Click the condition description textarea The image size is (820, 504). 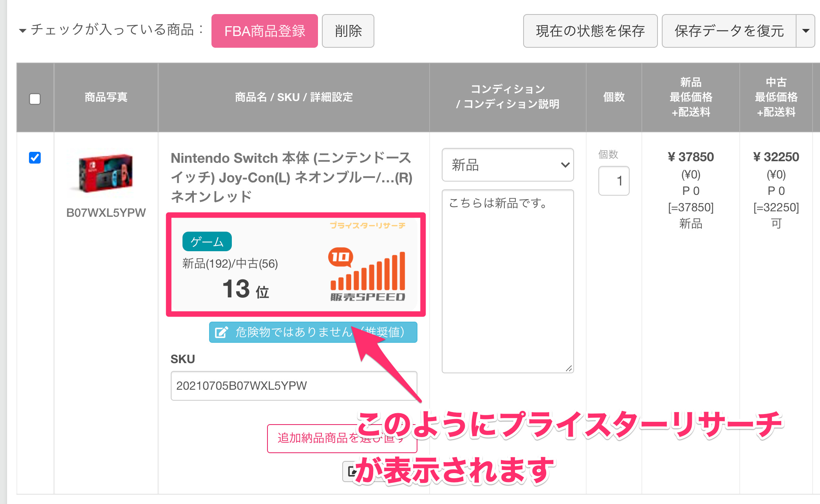tap(508, 281)
